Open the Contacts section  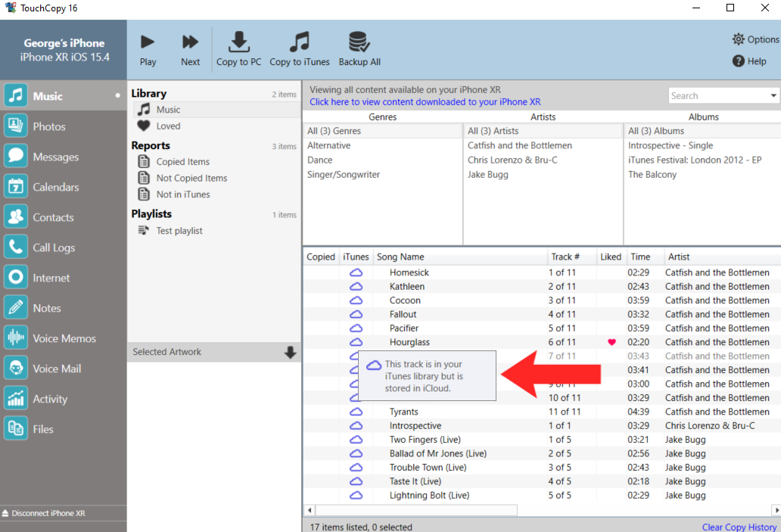point(64,217)
